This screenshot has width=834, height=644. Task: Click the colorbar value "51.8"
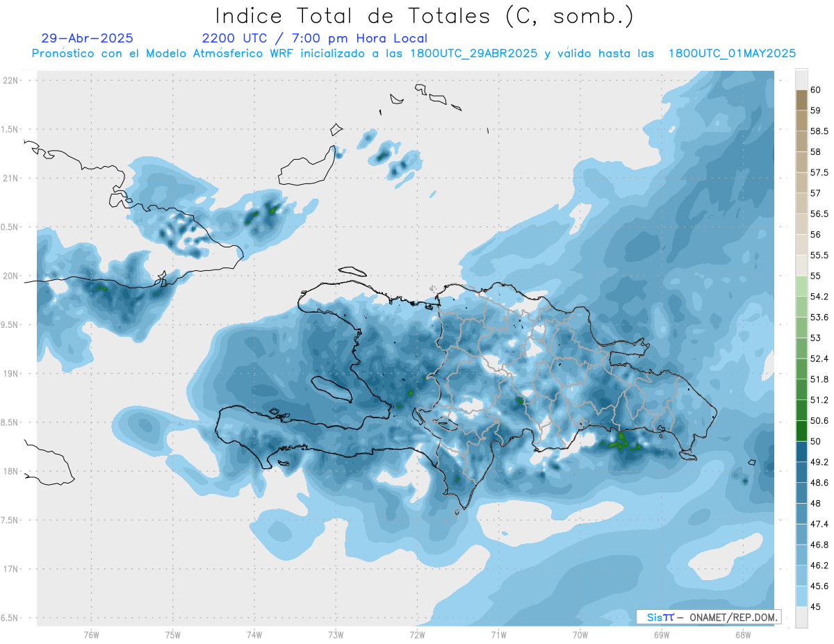coord(819,379)
